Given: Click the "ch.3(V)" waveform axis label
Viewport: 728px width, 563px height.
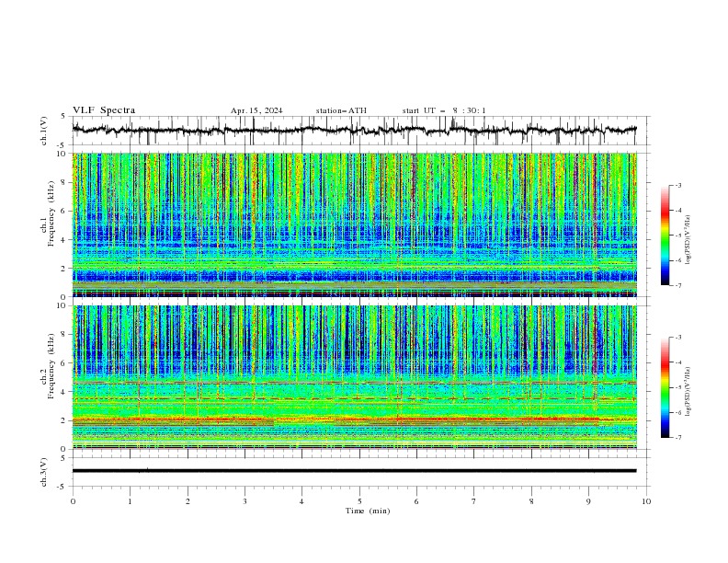Looking at the screenshot, I should pos(44,472).
